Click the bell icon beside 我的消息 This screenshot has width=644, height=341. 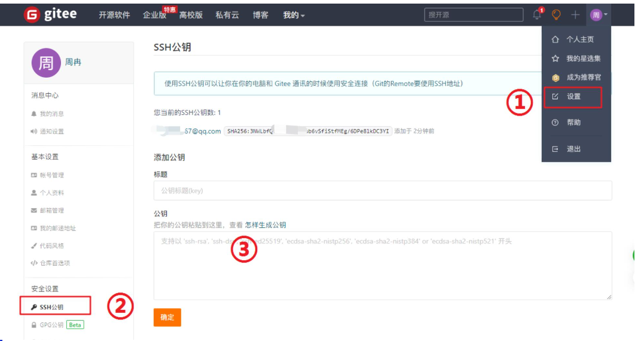click(33, 114)
